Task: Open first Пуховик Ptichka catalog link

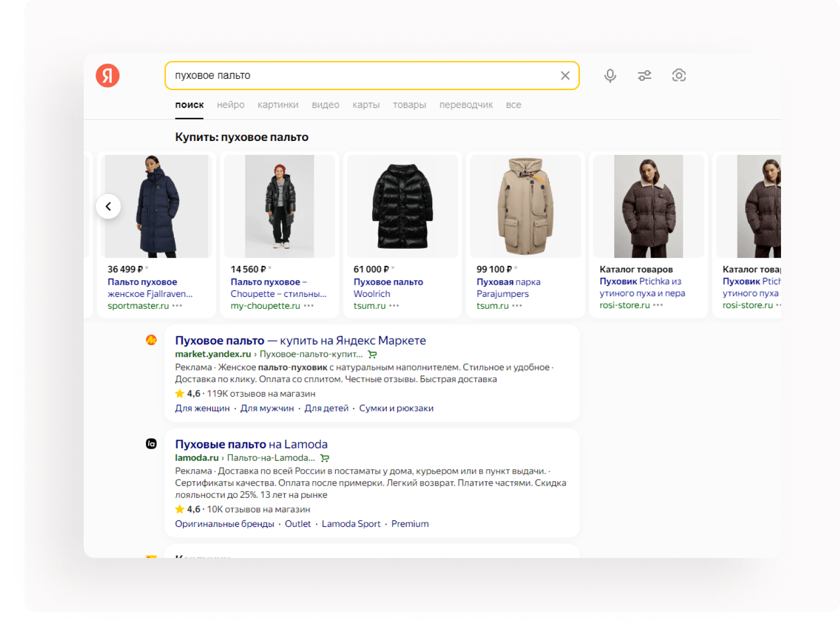Action: click(642, 287)
